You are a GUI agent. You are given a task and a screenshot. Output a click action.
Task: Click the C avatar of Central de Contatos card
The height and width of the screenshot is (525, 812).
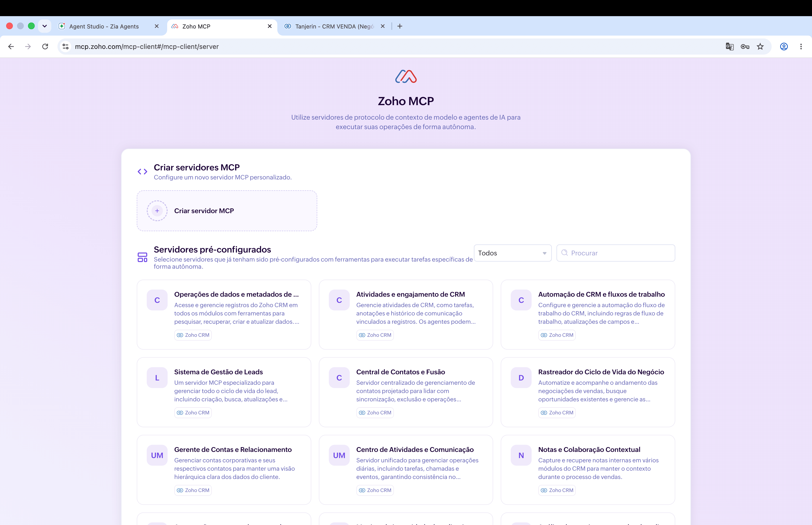[x=339, y=378]
